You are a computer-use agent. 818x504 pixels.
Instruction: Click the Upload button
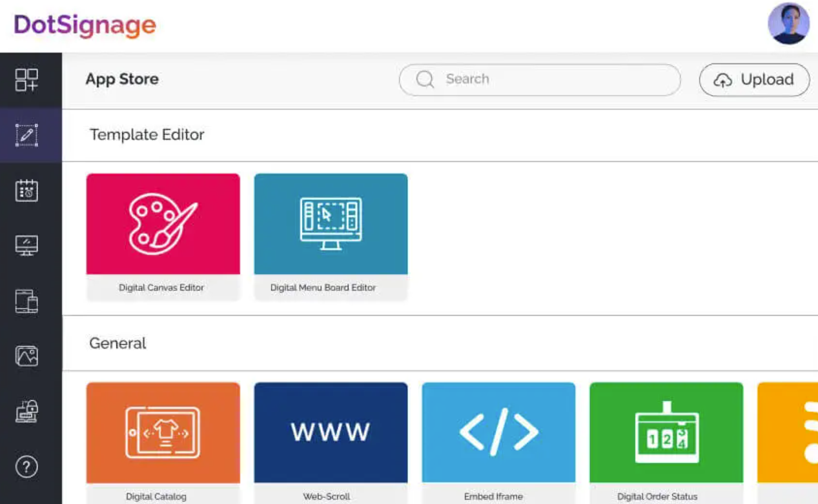(x=754, y=80)
